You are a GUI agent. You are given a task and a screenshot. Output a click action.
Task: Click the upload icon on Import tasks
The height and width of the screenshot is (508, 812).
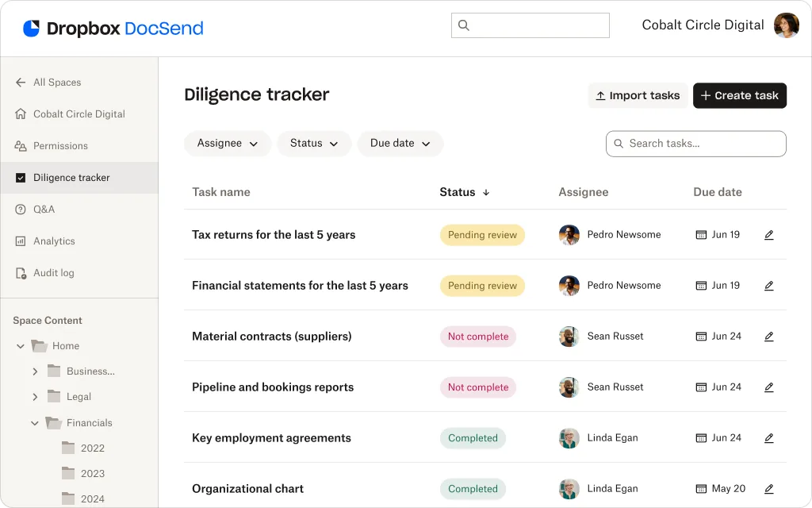coord(600,95)
